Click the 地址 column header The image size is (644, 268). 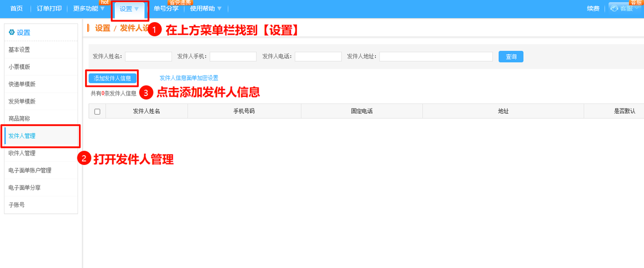pyautogui.click(x=503, y=111)
